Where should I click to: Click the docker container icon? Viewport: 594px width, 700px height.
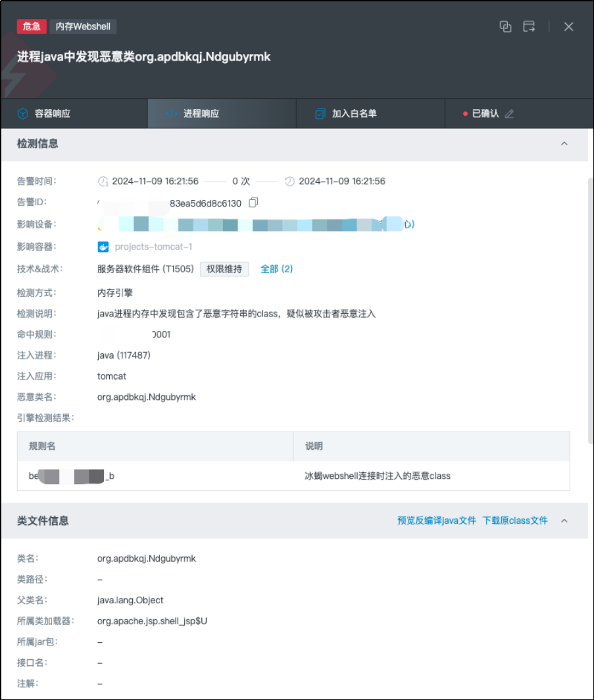(x=103, y=247)
